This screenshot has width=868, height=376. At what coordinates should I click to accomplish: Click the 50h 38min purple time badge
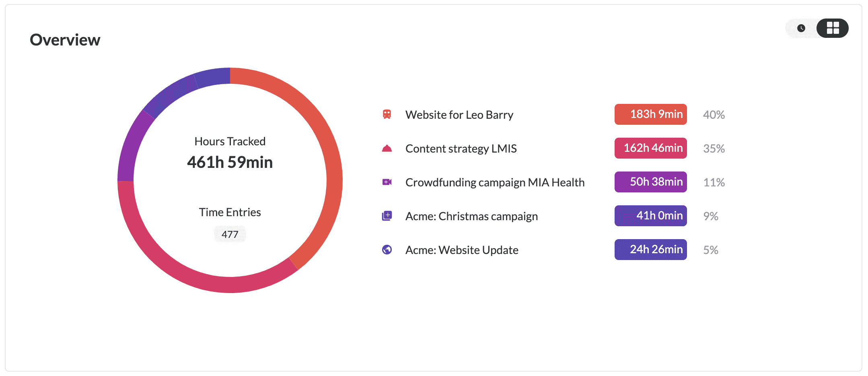(650, 182)
